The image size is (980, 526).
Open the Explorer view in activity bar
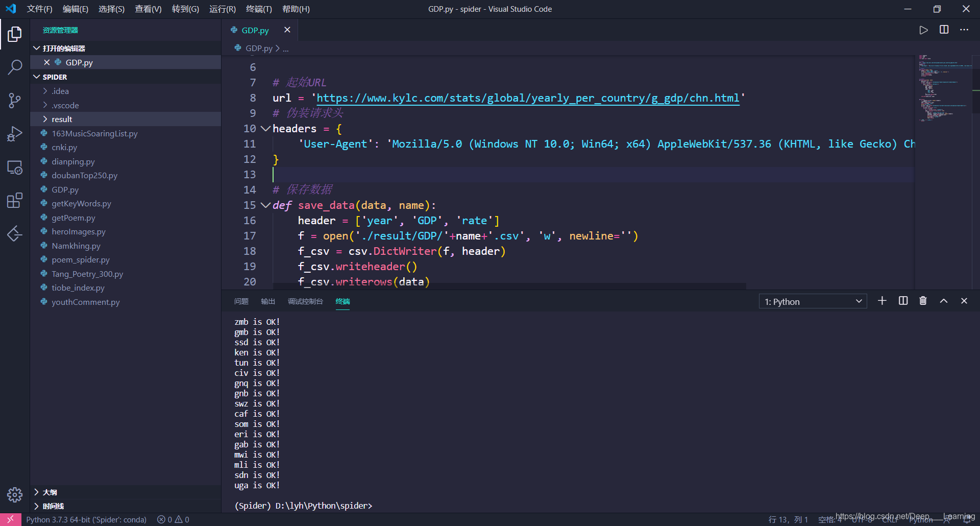[x=15, y=35]
